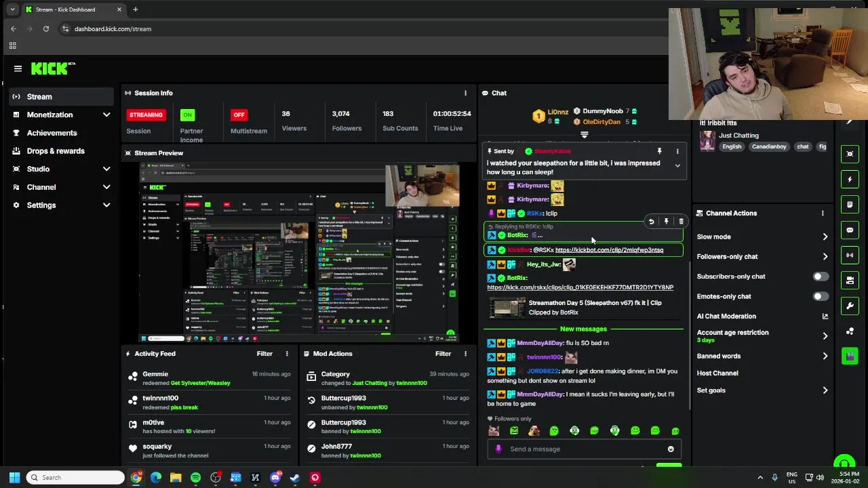Click the chat bubble sidebar icon

pyautogui.click(x=850, y=230)
